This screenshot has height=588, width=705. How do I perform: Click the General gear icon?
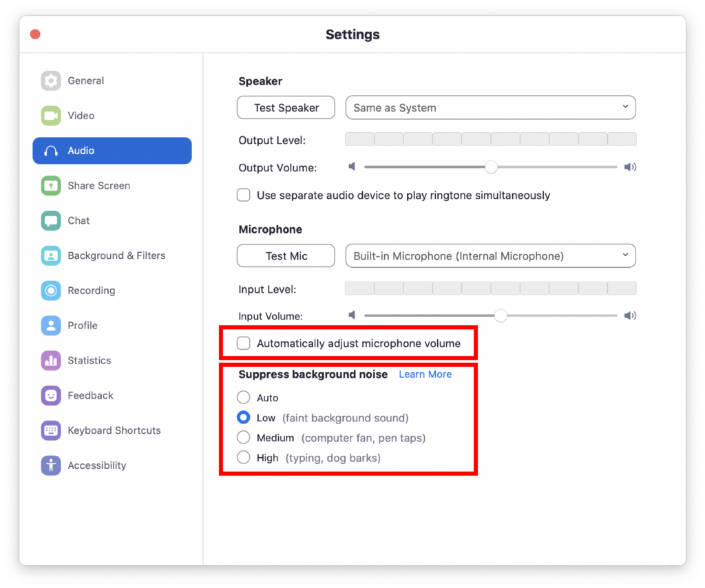click(51, 81)
